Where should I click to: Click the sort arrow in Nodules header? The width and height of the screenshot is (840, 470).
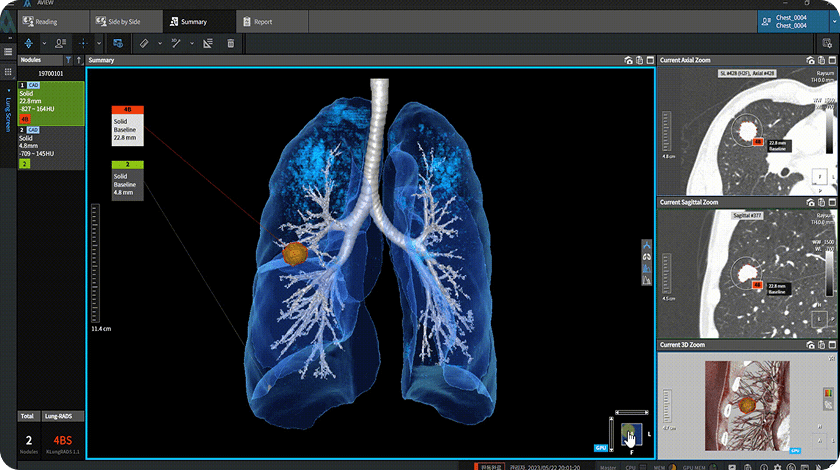pyautogui.click(x=78, y=60)
